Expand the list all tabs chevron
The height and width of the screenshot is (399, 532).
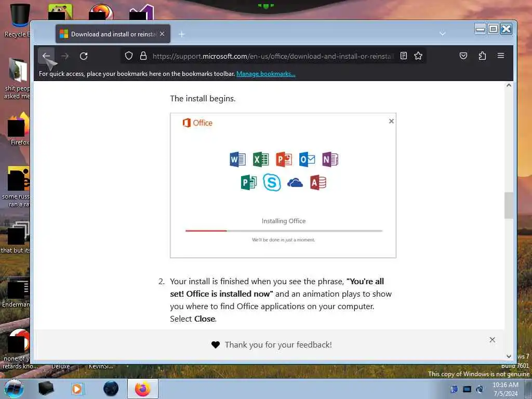point(442,34)
